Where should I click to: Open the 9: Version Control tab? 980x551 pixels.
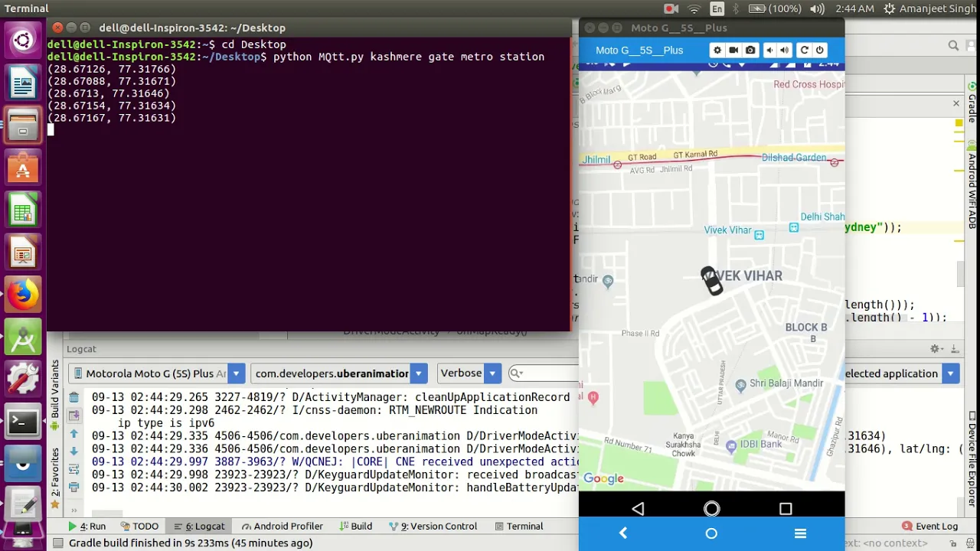(433, 527)
